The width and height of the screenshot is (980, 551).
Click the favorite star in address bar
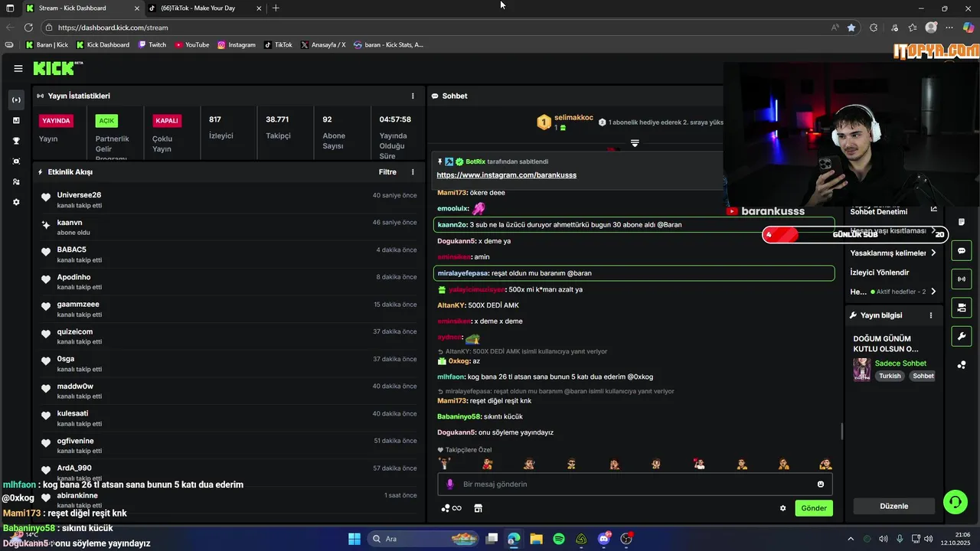(851, 28)
